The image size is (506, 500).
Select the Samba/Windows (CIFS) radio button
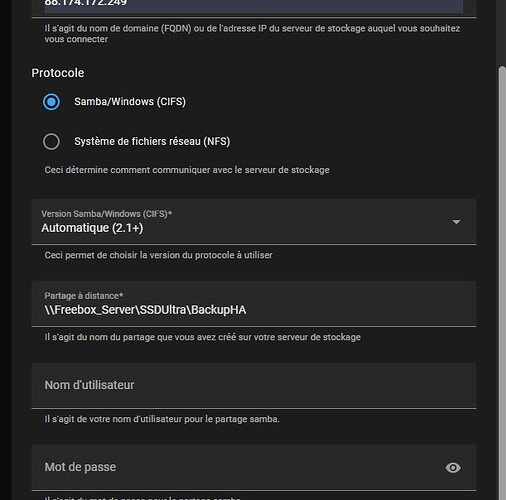(x=51, y=102)
